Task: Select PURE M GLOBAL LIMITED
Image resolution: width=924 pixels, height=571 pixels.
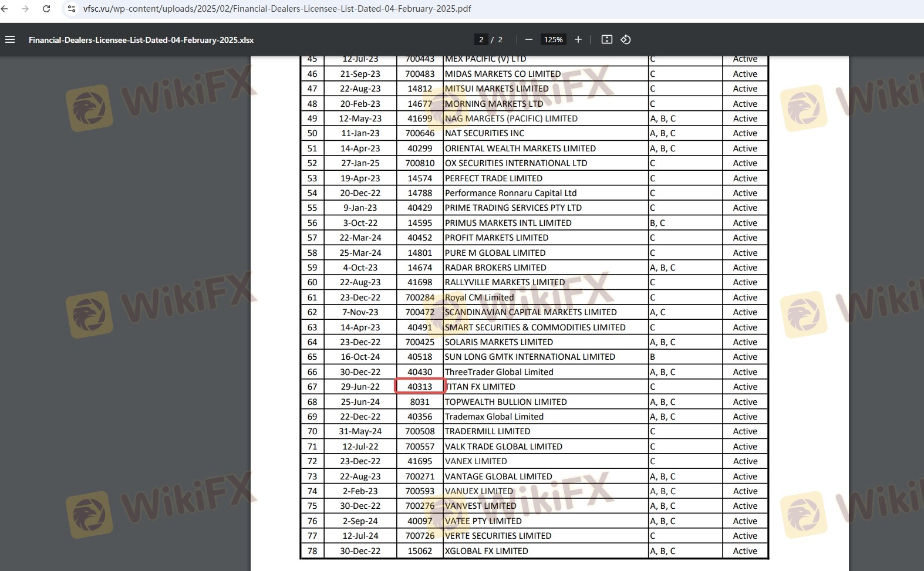Action: (x=495, y=253)
